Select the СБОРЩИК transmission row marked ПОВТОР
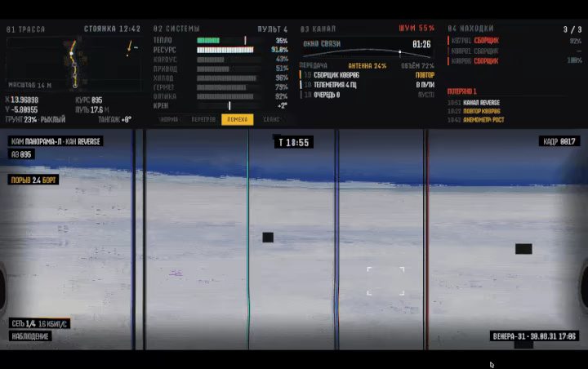 [367, 75]
